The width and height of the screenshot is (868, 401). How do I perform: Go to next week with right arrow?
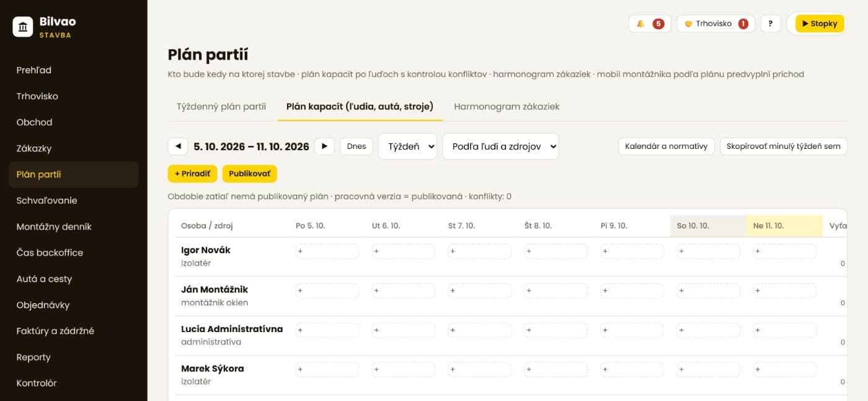pos(324,146)
